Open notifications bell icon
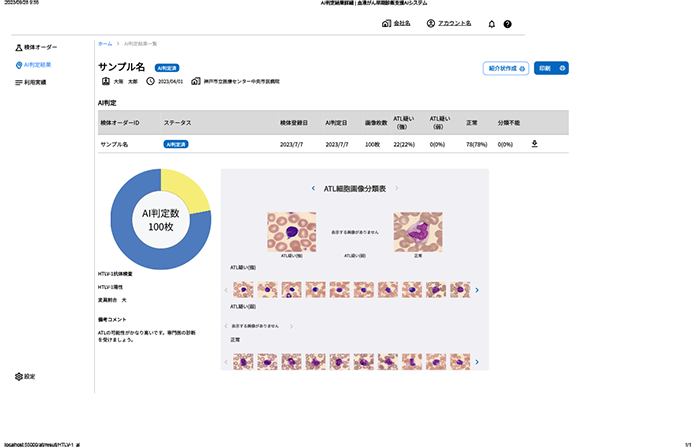The image size is (700, 447). (491, 24)
